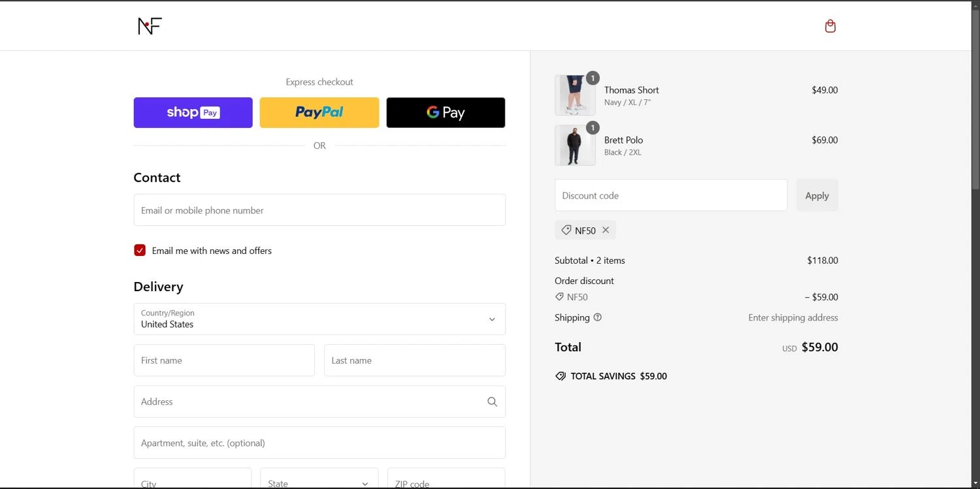The width and height of the screenshot is (980, 489).
Task: Pay with Google Pay button
Action: click(446, 112)
